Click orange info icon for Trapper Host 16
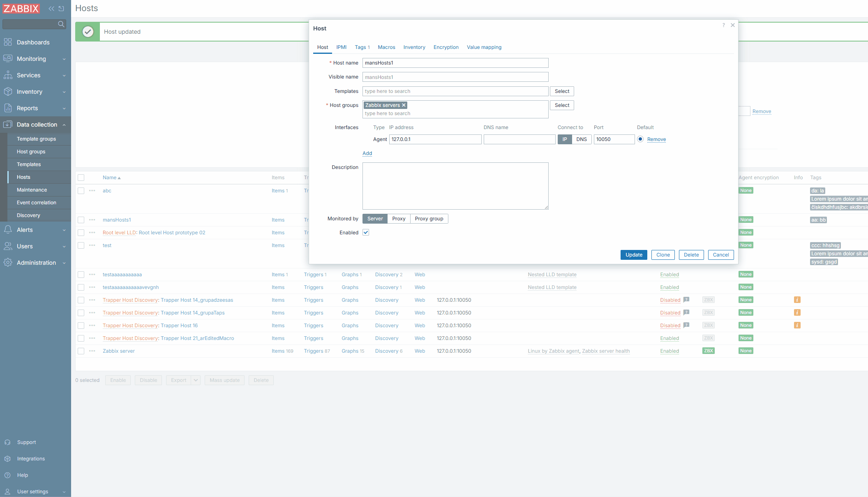This screenshot has width=868, height=497. (x=797, y=326)
